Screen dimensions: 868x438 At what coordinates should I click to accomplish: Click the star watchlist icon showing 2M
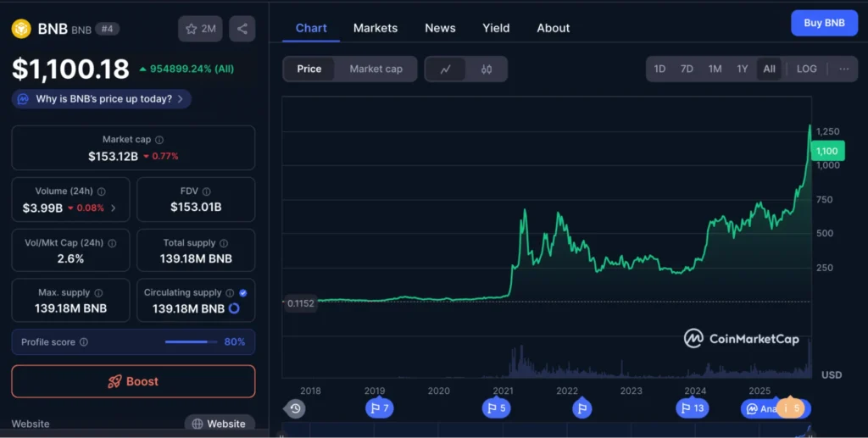point(200,29)
